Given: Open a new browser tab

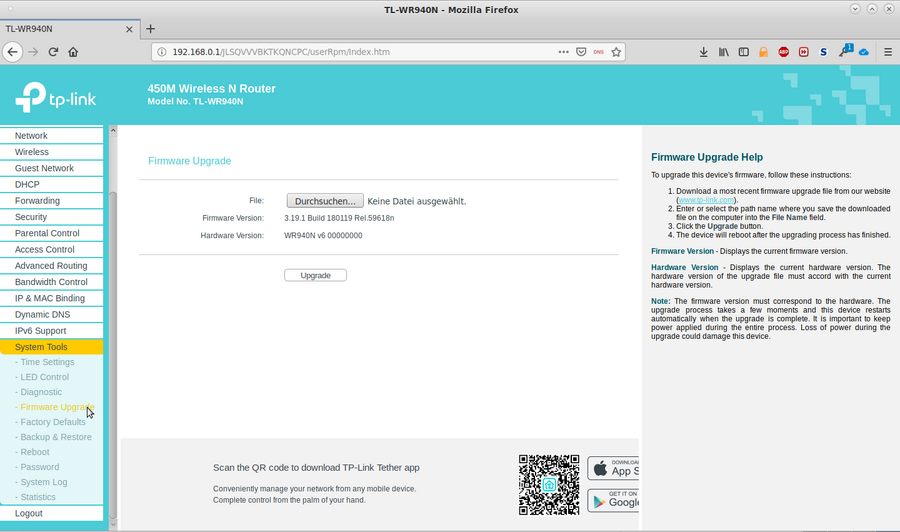Looking at the screenshot, I should [151, 29].
